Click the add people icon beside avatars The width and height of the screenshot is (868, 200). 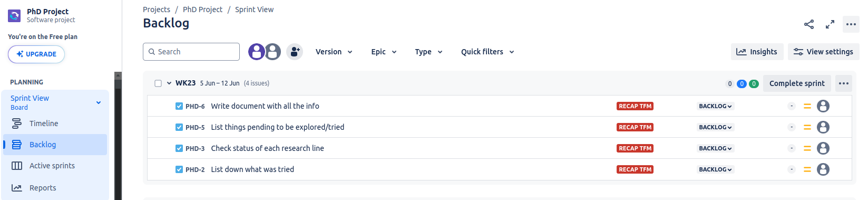point(295,52)
